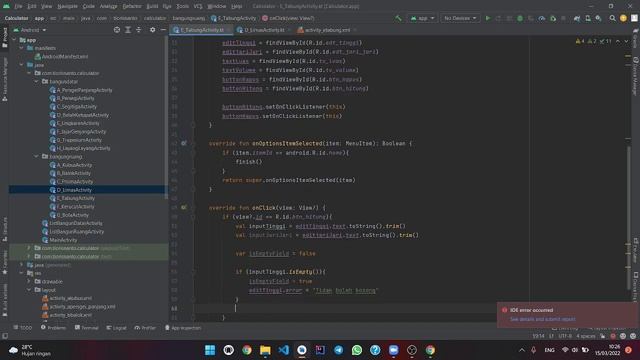Run the app with the green play icon
The height and width of the screenshot is (360, 640).
488,18
